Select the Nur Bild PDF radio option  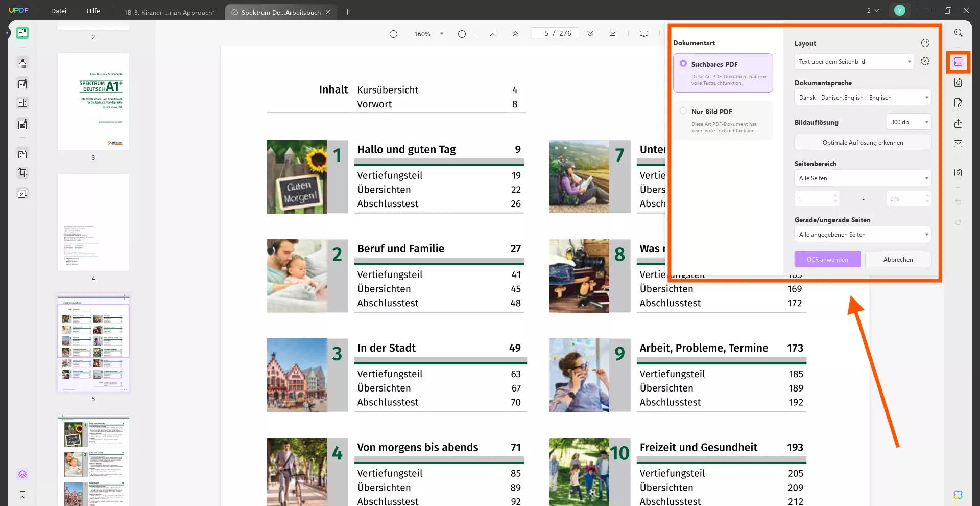click(x=683, y=111)
